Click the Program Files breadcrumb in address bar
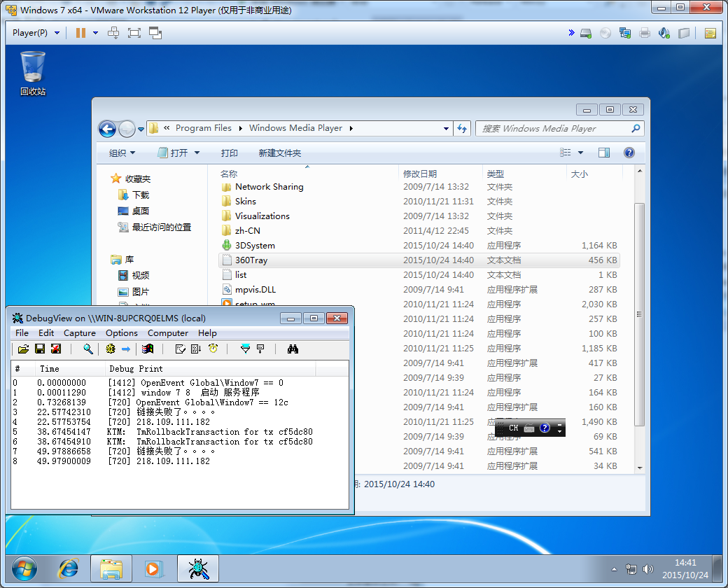The image size is (728, 588). (x=204, y=128)
